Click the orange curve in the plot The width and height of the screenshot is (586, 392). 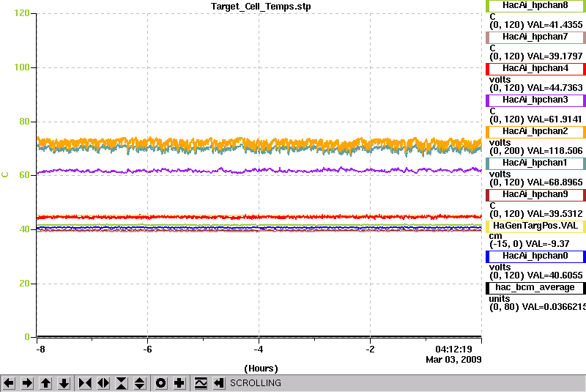tap(259, 144)
